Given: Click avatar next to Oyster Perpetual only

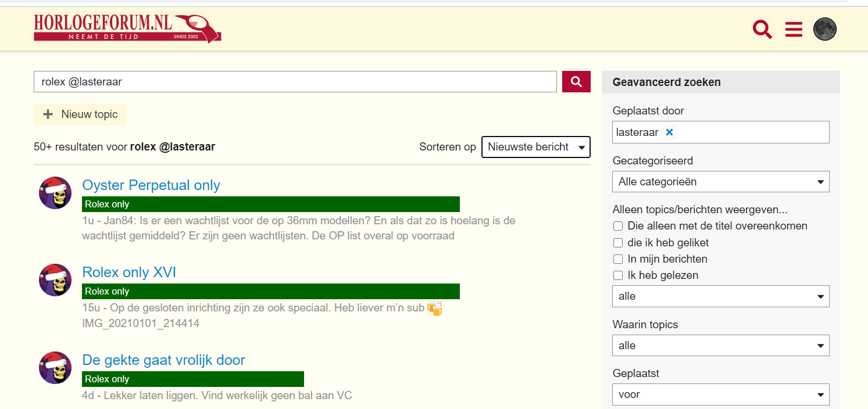Looking at the screenshot, I should 55,193.
